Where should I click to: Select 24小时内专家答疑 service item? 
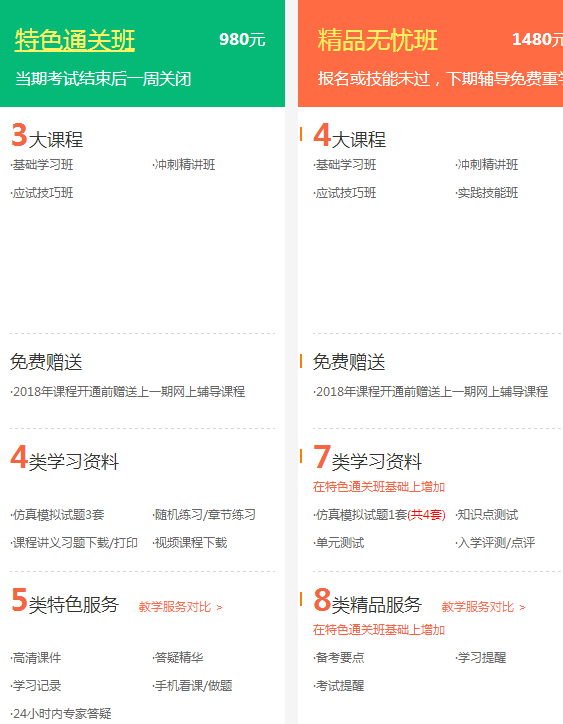[61, 713]
